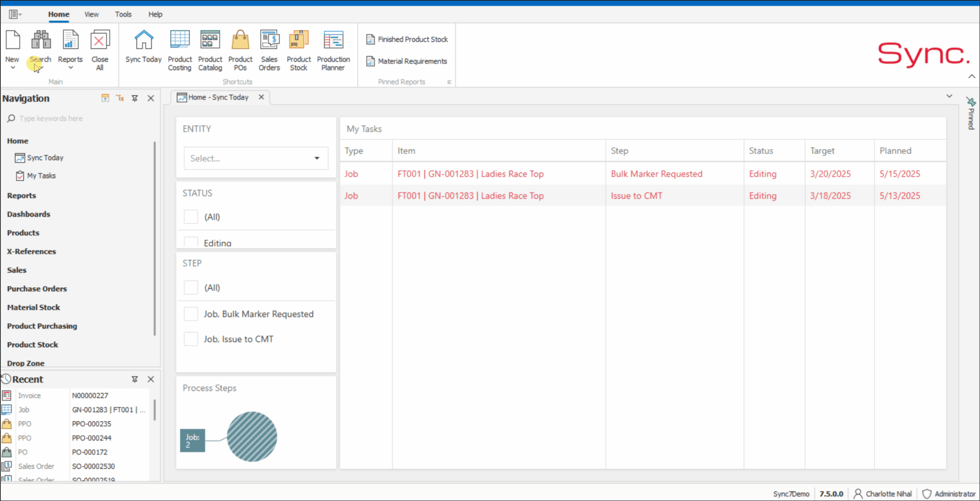980x501 pixels.
Task: Click the Navigation layout icon
Action: coord(105,98)
